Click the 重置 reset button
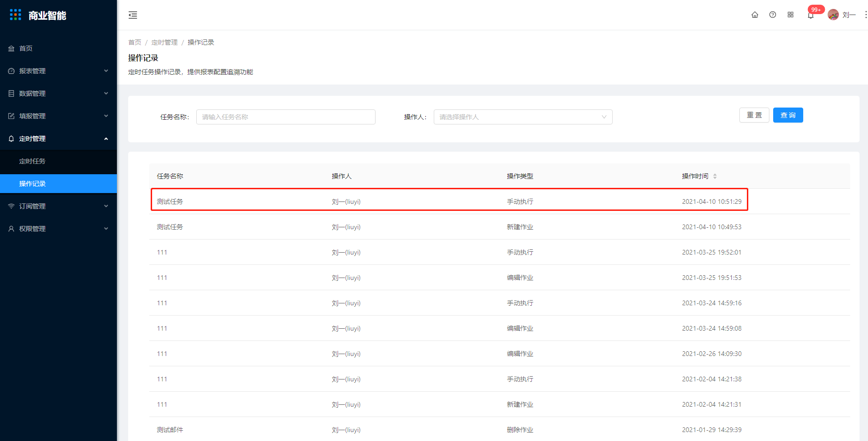The height and width of the screenshot is (441, 868). 754,115
